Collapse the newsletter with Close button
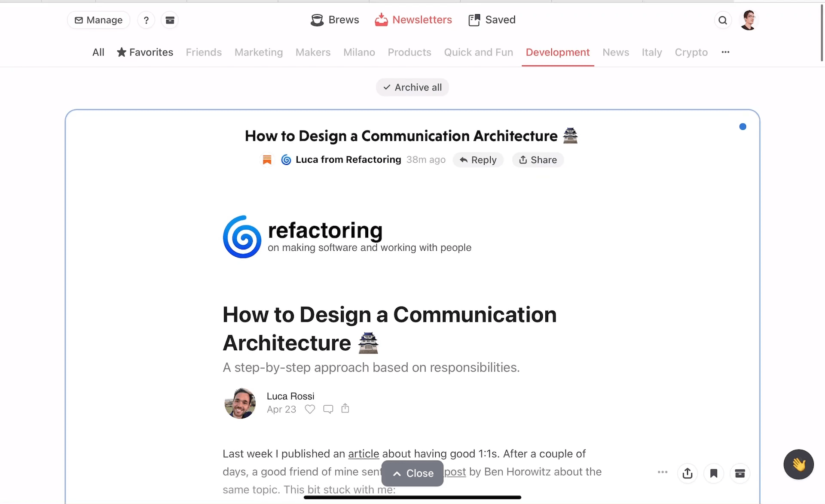 click(412, 473)
